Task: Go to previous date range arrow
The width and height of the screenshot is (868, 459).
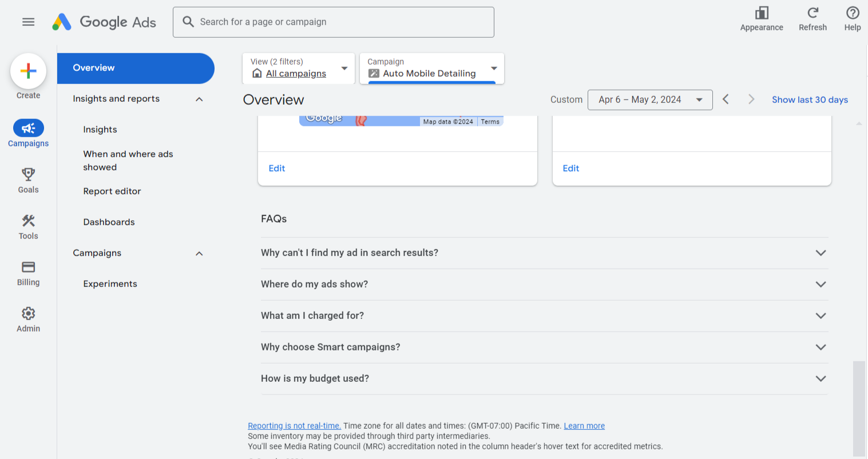Action: (726, 99)
